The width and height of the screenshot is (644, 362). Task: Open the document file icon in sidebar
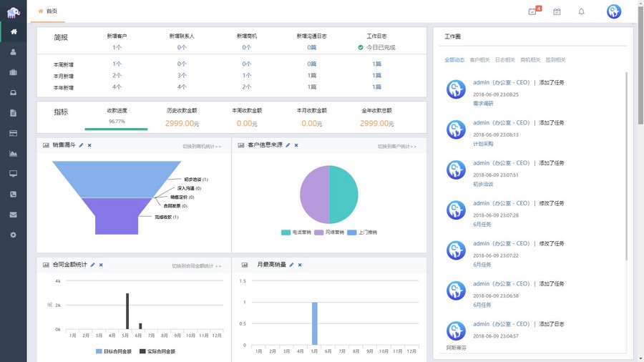coord(14,113)
